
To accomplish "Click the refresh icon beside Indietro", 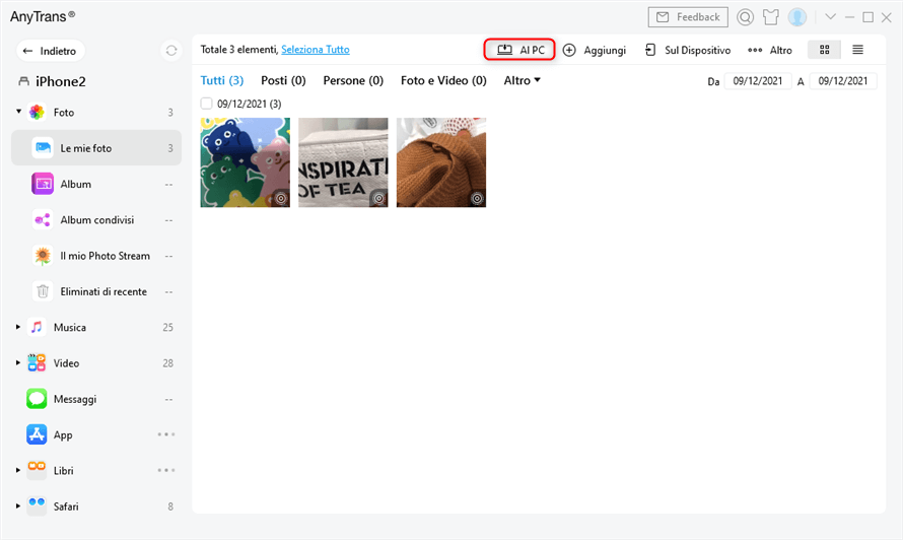I will (x=171, y=51).
